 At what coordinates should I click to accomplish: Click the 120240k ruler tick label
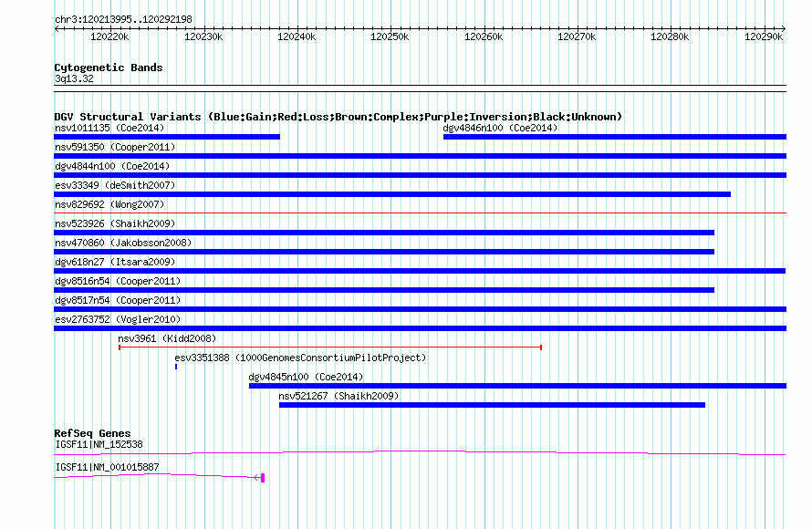[297, 36]
